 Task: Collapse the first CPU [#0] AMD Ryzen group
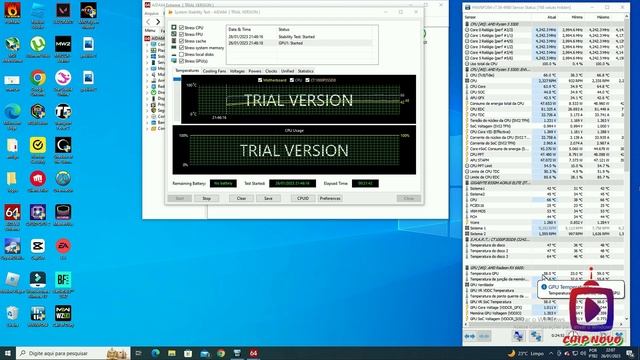[x=467, y=24]
